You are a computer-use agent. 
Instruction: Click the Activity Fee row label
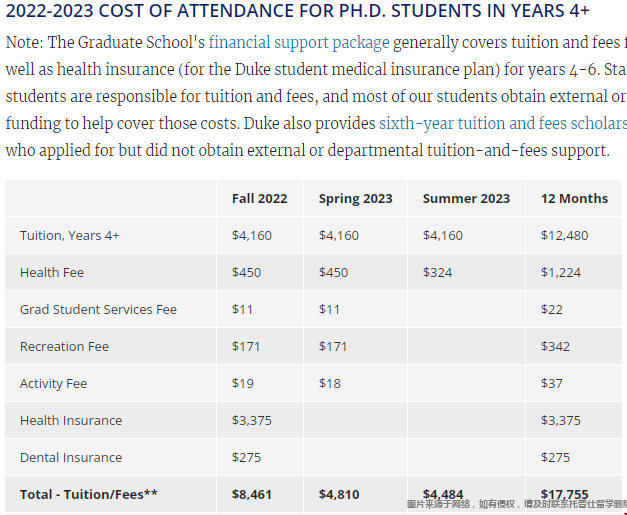coord(53,383)
